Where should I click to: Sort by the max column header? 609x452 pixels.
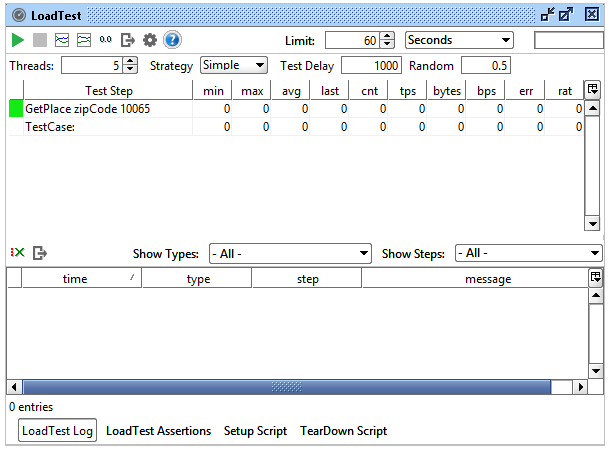[252, 90]
